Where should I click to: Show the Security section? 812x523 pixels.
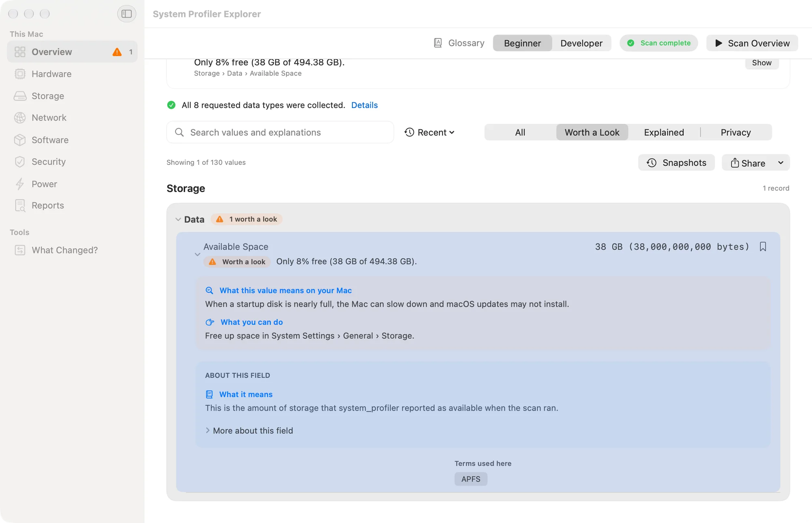pyautogui.click(x=72, y=162)
